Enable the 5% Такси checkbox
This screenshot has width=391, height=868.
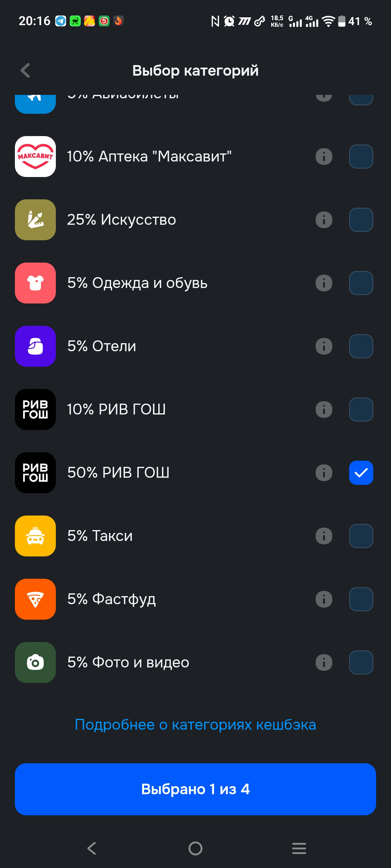(361, 536)
